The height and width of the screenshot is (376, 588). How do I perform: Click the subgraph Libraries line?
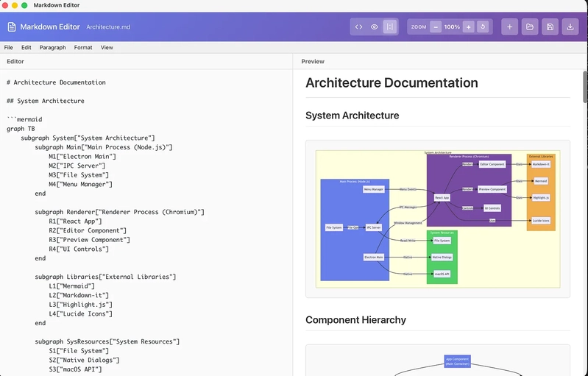pyautogui.click(x=105, y=277)
